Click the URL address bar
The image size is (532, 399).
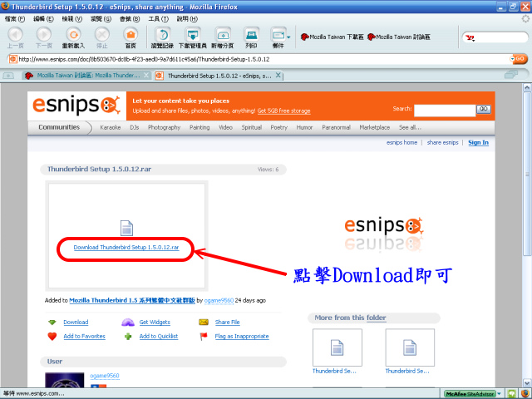[x=259, y=59]
